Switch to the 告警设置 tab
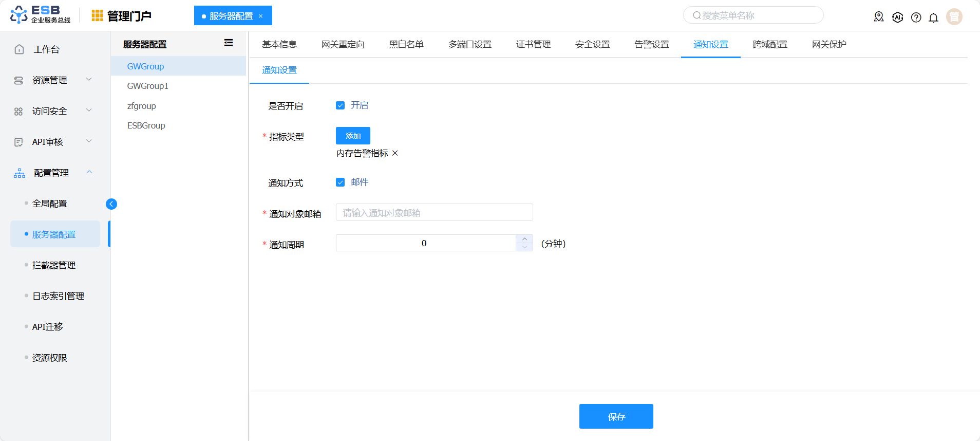This screenshot has width=980, height=441. click(x=651, y=45)
